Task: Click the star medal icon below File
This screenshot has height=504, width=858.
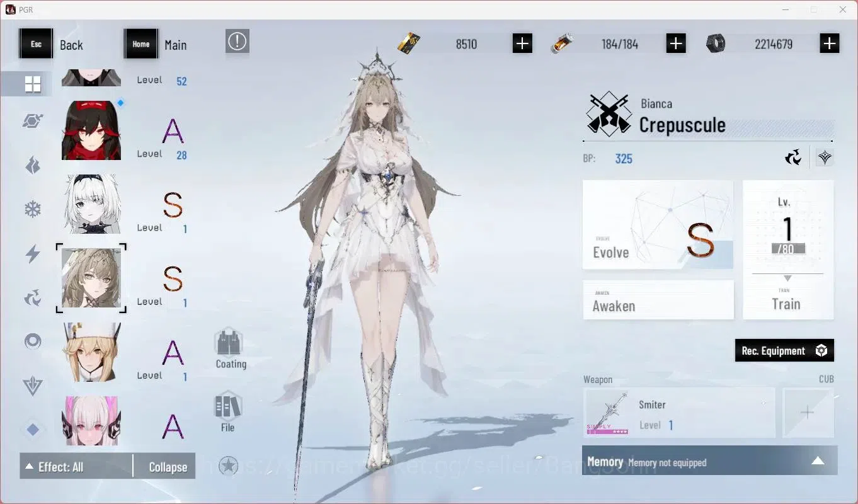Action: (x=228, y=466)
